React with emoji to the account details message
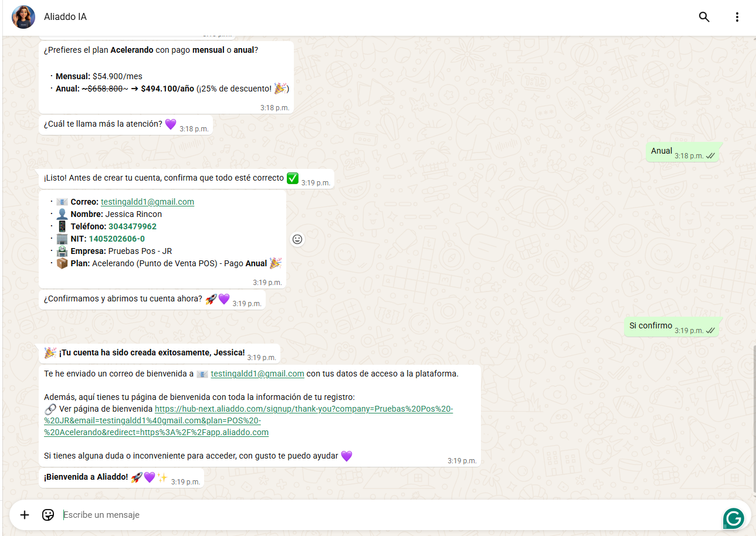The width and height of the screenshot is (756, 536). pyautogui.click(x=298, y=239)
